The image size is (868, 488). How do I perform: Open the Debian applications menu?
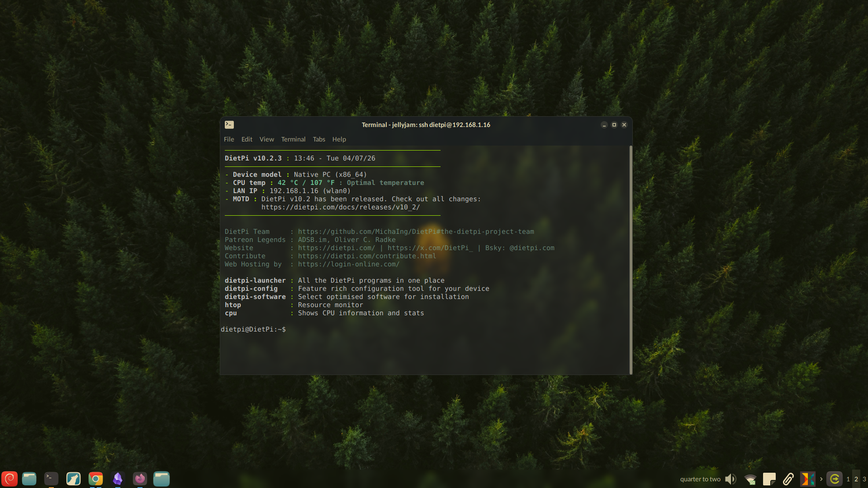coord(9,479)
